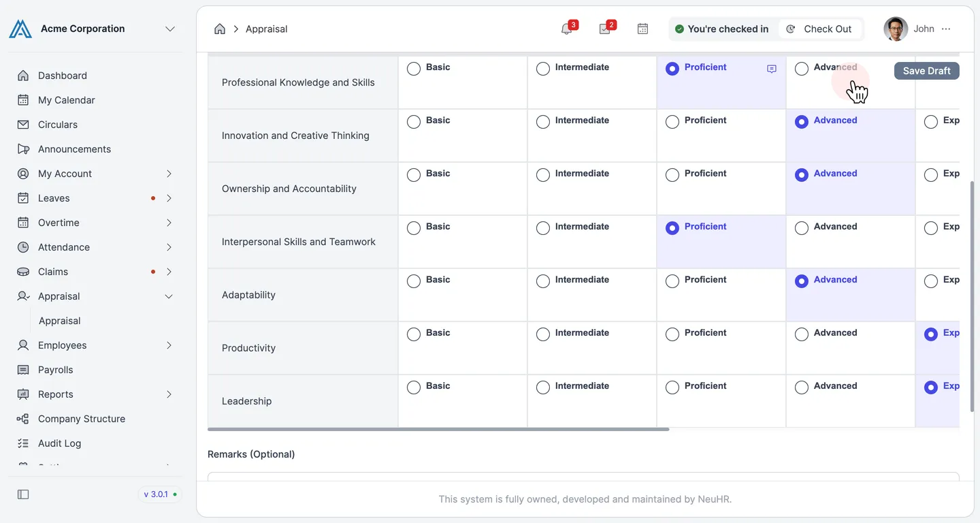Screen dimensions: 980x523
Task: Select Proficient for Adaptability
Action: 672,281
